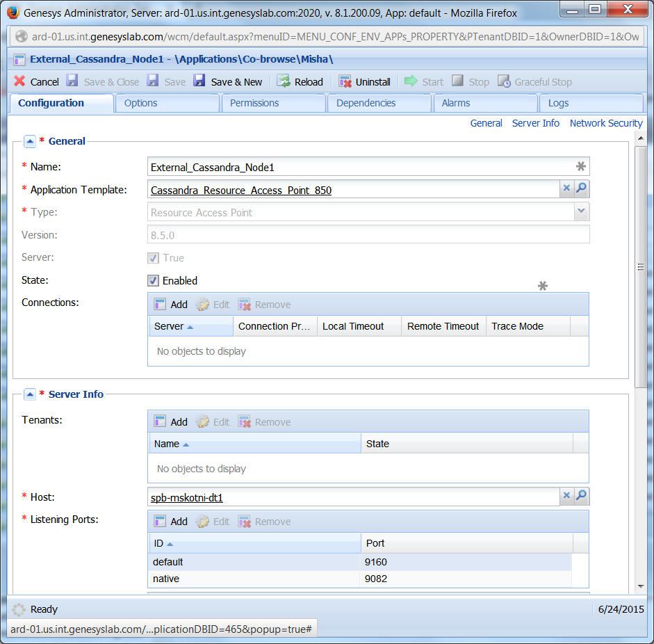Click the Save & New label

[x=236, y=82]
